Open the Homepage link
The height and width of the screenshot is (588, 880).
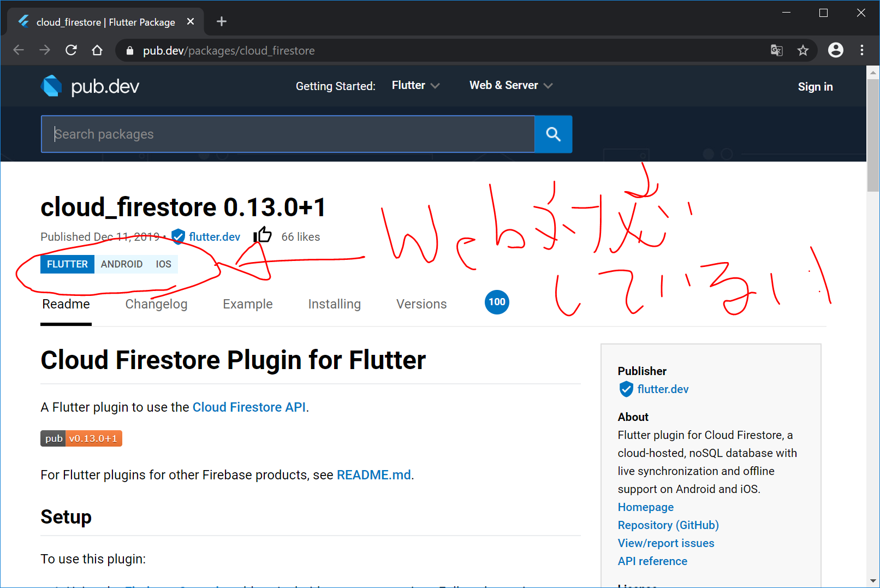click(x=646, y=507)
